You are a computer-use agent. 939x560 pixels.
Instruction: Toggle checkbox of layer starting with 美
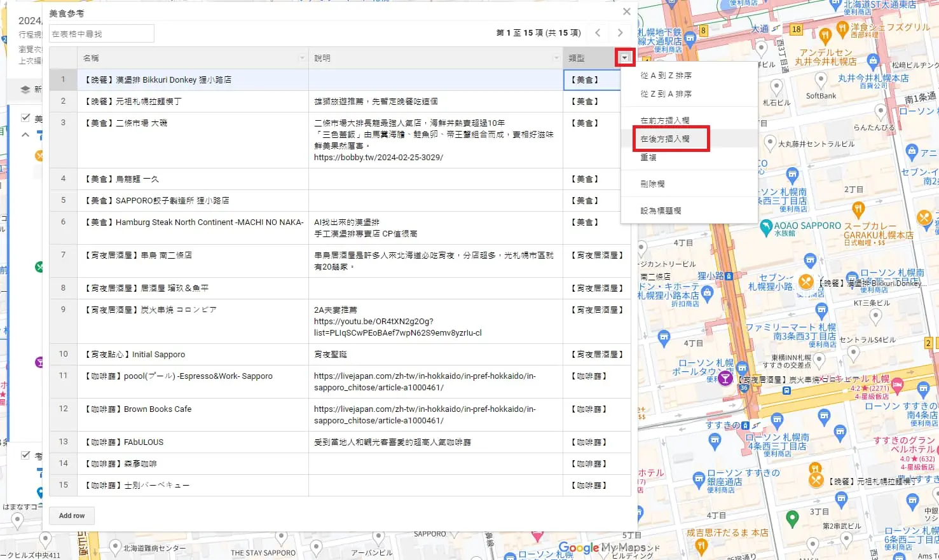(25, 118)
